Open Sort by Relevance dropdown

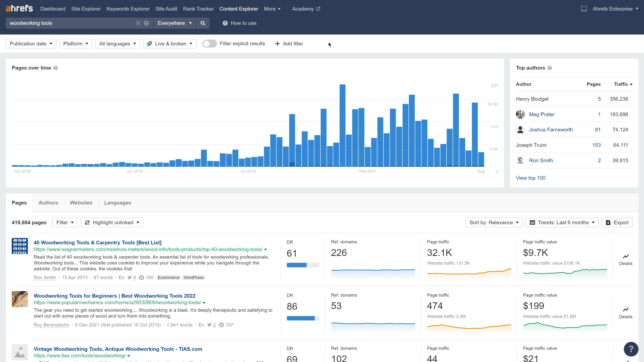tap(494, 223)
